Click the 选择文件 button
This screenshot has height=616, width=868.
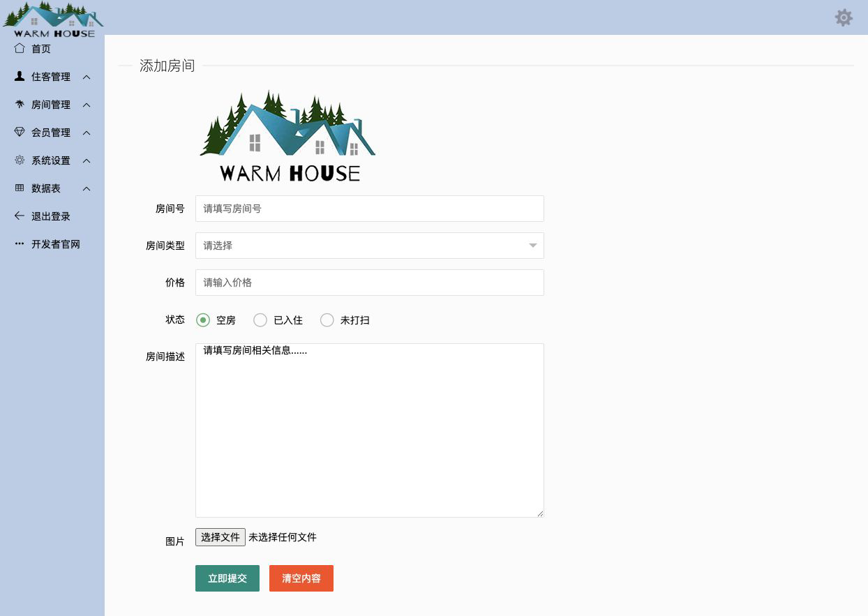click(220, 537)
